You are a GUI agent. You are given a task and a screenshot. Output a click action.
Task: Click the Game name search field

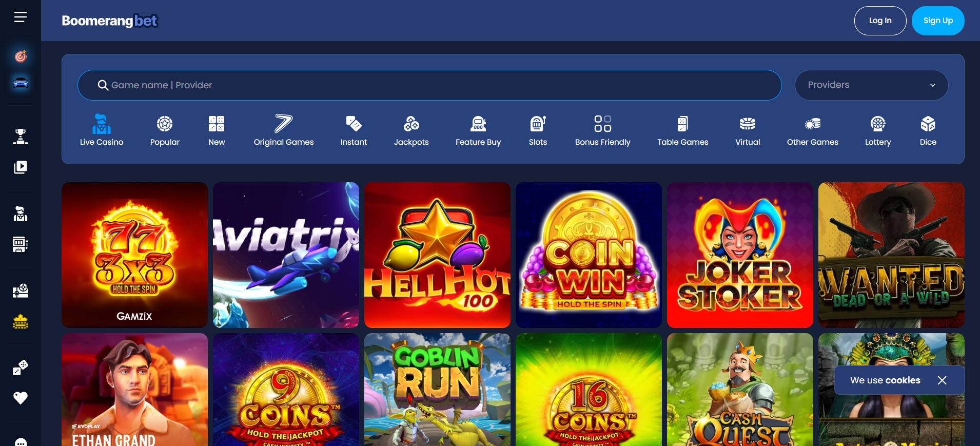point(429,85)
